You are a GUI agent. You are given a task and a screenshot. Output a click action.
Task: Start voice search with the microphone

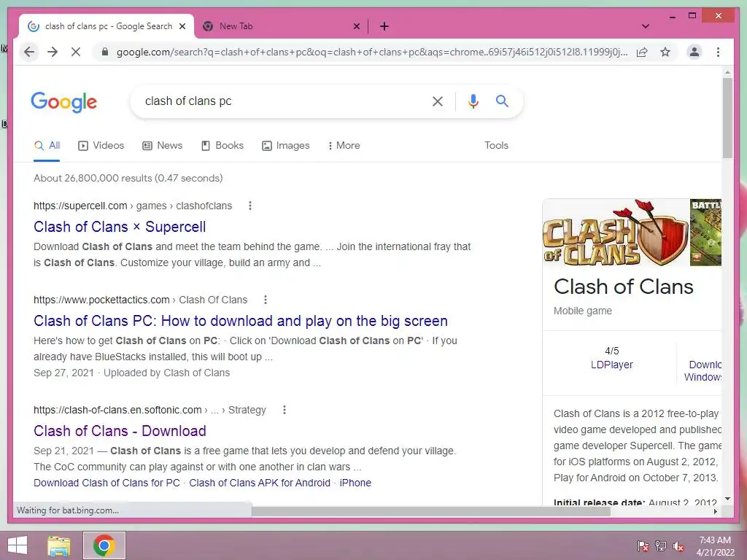(x=473, y=101)
